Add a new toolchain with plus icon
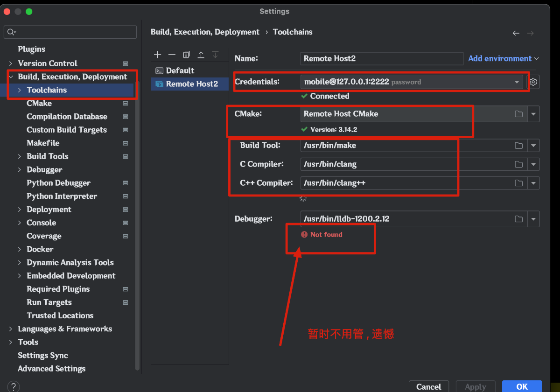 (158, 55)
